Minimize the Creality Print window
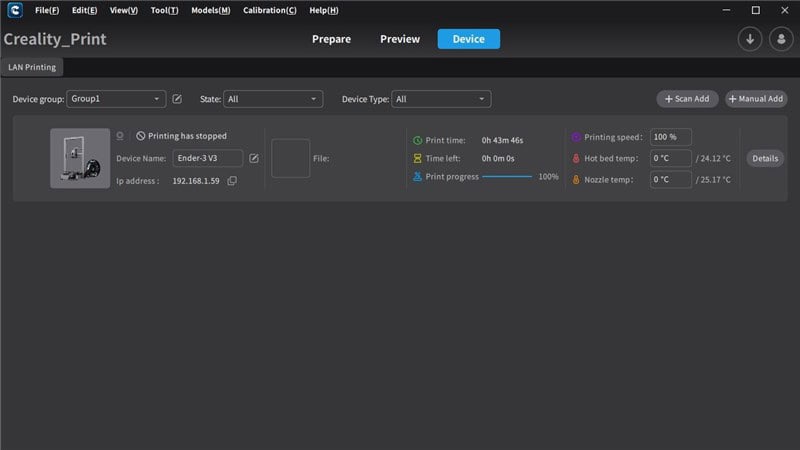This screenshot has width=800, height=450. (726, 10)
